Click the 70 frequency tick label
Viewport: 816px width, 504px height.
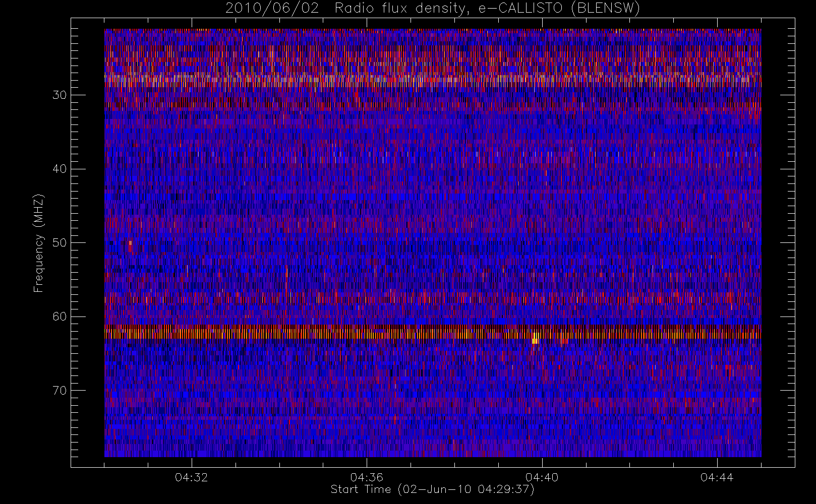60,391
